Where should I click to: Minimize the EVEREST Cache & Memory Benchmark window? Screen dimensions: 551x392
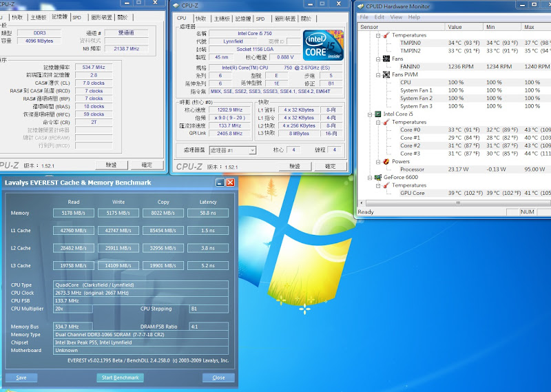pyautogui.click(x=220, y=182)
